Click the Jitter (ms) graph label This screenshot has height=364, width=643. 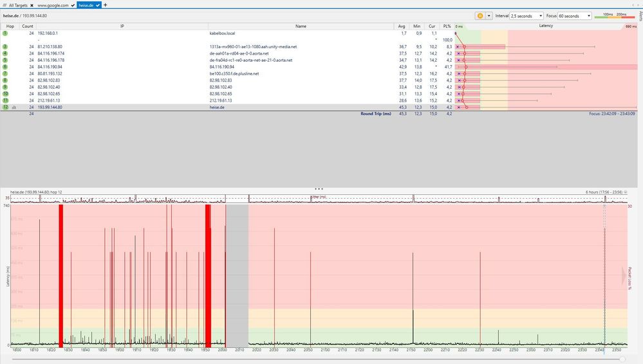pos(318,197)
